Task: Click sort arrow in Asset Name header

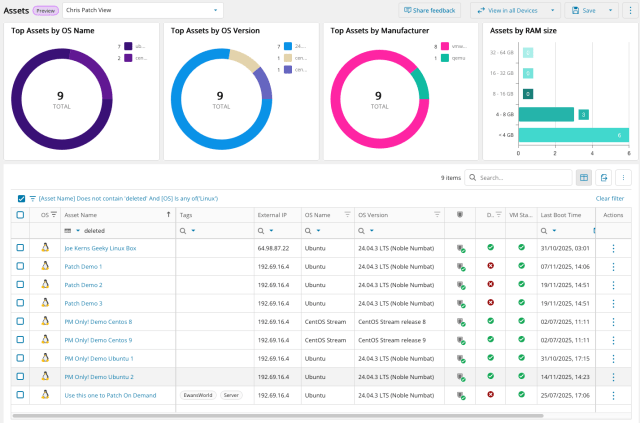Action: click(168, 214)
